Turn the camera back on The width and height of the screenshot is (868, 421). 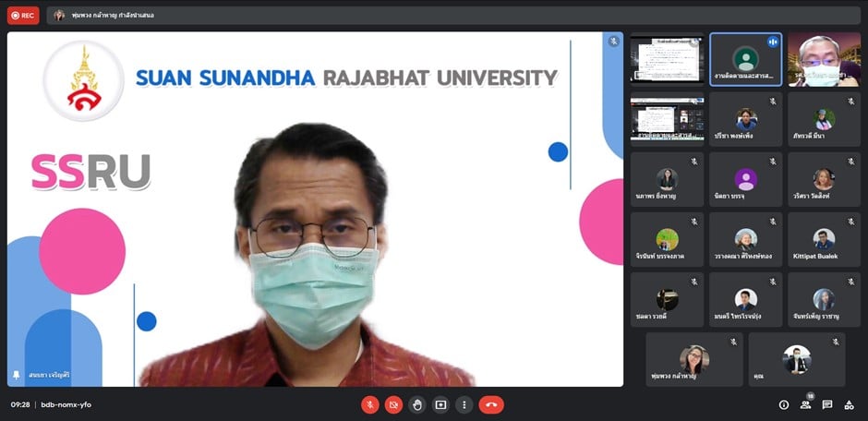click(393, 404)
